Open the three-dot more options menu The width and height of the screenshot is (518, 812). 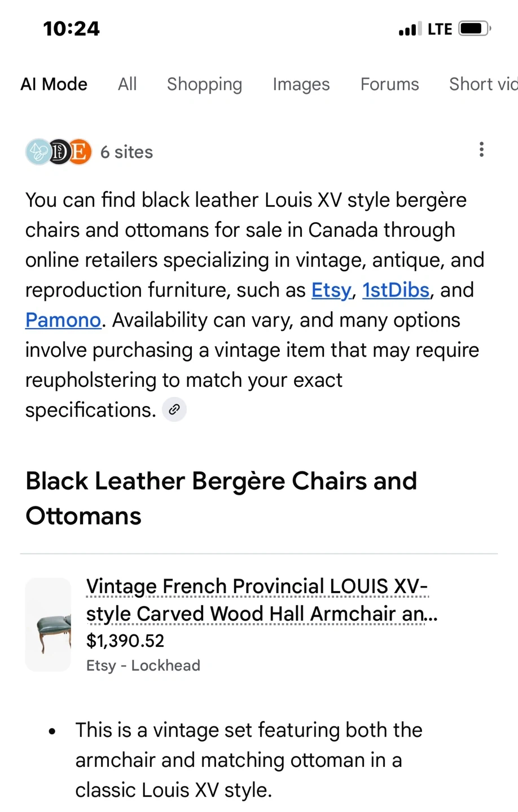(481, 149)
